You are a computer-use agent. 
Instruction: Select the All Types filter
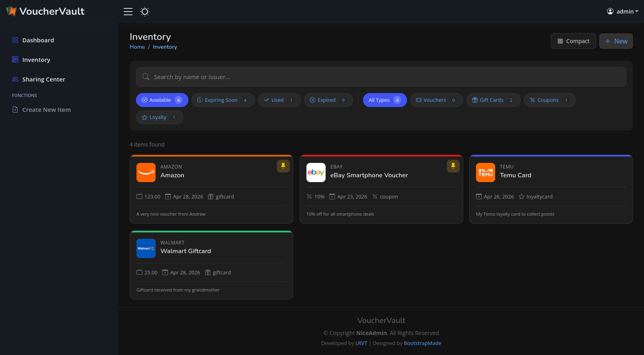pos(385,100)
